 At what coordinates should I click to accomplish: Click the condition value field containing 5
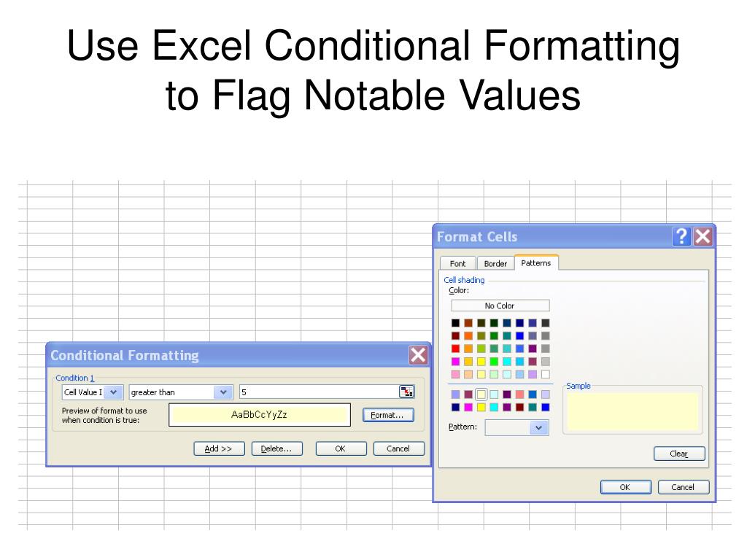pyautogui.click(x=319, y=392)
